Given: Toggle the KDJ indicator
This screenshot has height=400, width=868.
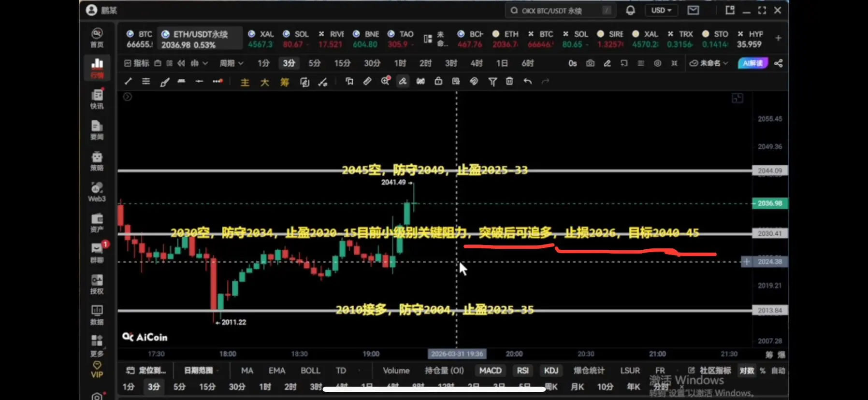Looking at the screenshot, I should click(551, 371).
